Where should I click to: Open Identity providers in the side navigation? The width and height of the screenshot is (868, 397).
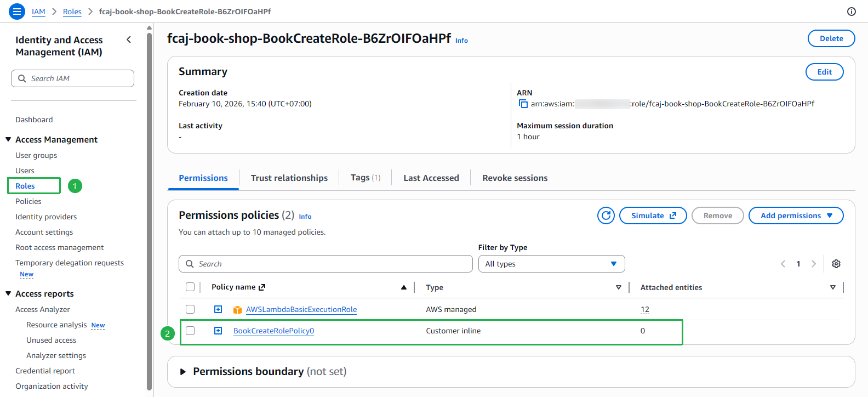pyautogui.click(x=46, y=217)
